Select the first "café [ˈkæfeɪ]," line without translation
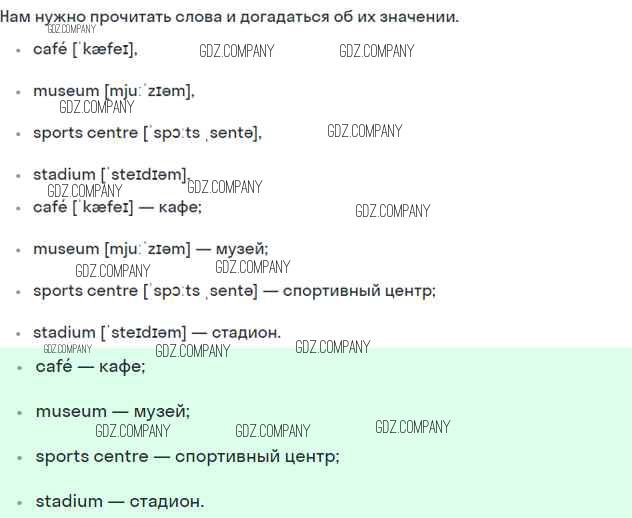The width and height of the screenshot is (632, 518). pyautogui.click(x=85, y=49)
